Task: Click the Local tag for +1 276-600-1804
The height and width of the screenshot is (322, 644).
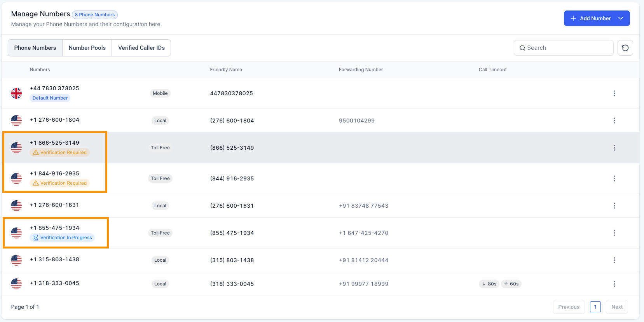Action: coord(160,121)
